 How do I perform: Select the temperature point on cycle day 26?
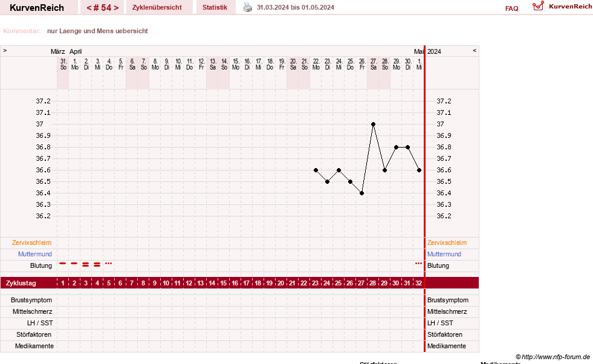pos(350,181)
